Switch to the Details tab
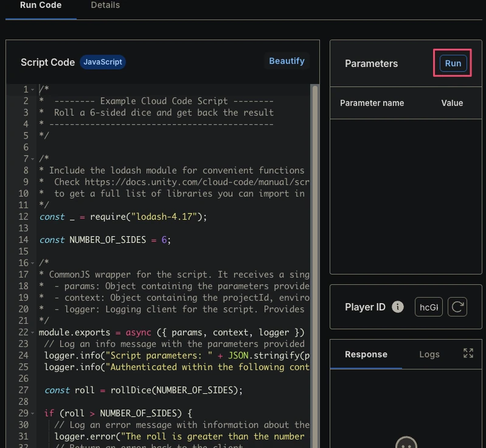Viewport: 486px width, 448px height. pos(105,5)
